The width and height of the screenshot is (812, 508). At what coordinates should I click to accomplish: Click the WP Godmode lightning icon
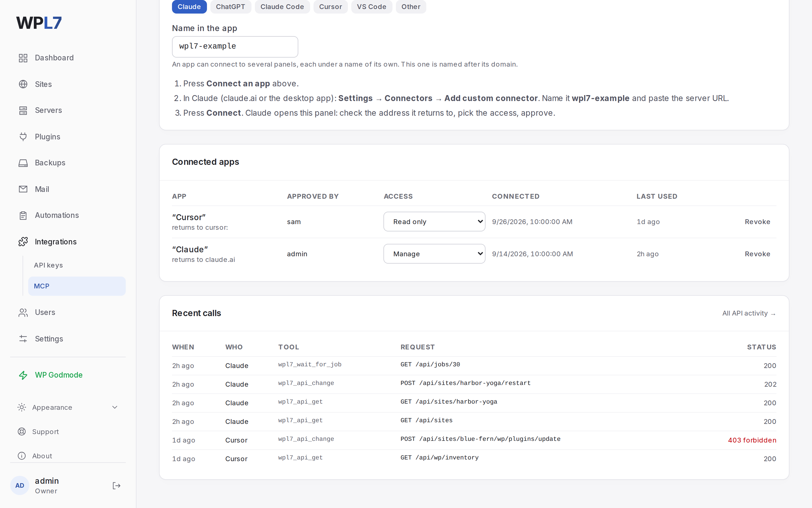click(x=23, y=375)
